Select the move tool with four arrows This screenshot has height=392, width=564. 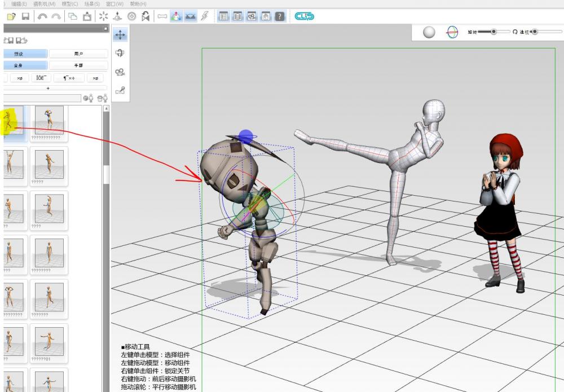point(120,35)
